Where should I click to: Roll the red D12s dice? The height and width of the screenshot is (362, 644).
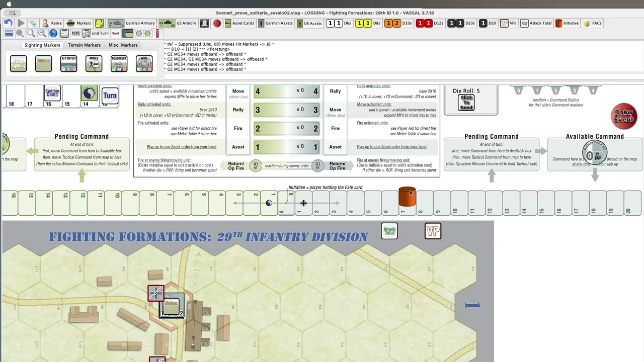tap(430, 23)
